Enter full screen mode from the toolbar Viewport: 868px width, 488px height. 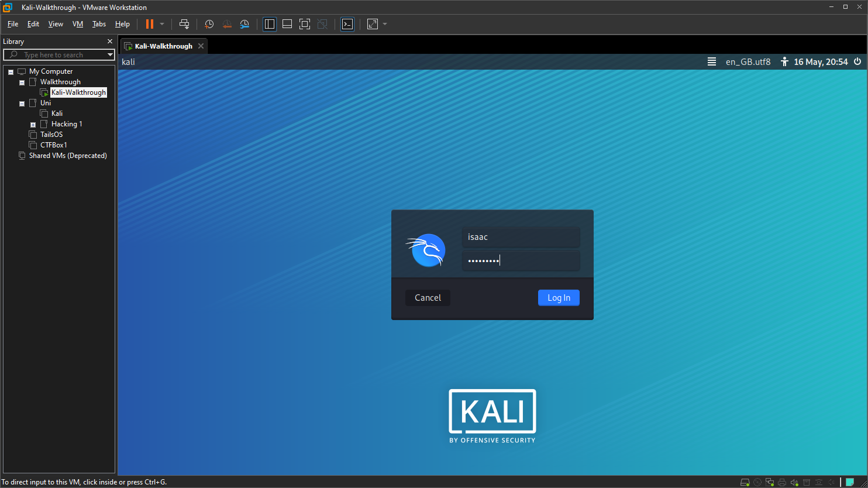[x=304, y=24]
